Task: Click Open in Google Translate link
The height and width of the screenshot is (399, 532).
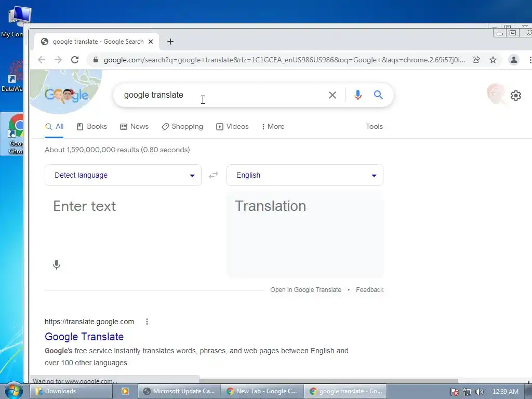Action: [x=305, y=290]
